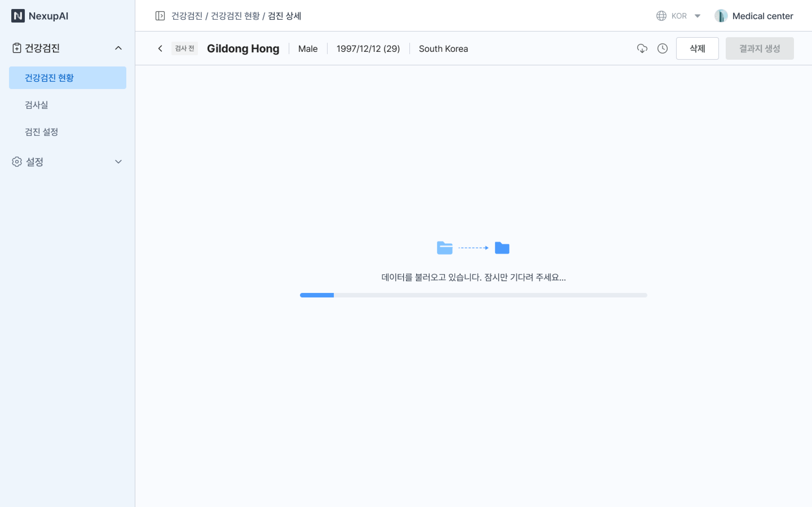
Task: Collapse the 건강검진 section chevron
Action: (118, 48)
